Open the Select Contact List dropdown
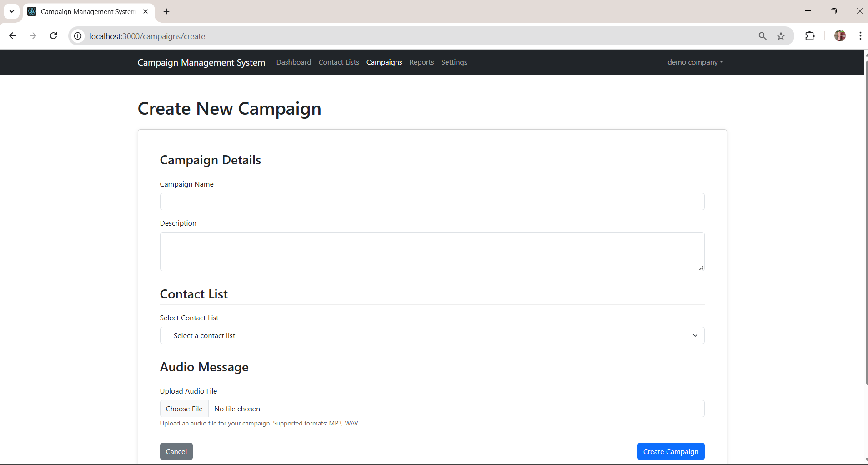868x465 pixels. point(431,335)
